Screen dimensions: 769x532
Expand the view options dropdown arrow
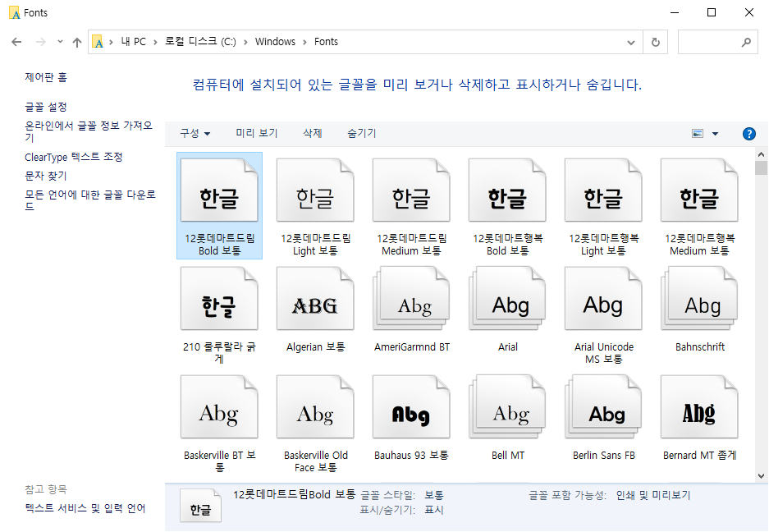click(715, 134)
